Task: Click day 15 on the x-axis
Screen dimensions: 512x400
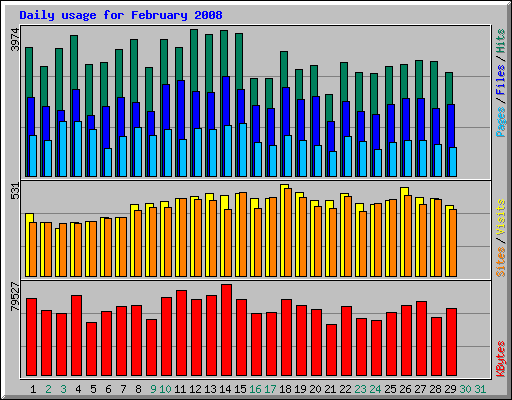Action: click(x=240, y=389)
